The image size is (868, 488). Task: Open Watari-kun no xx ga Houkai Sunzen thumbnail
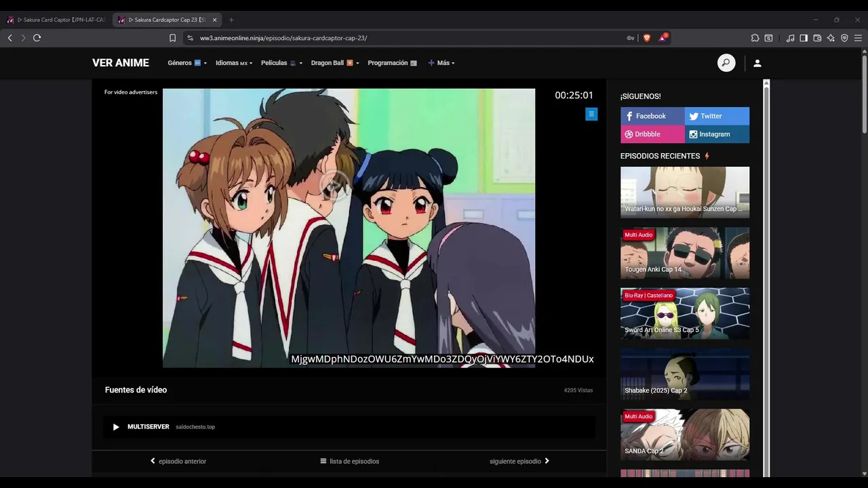[x=685, y=192]
